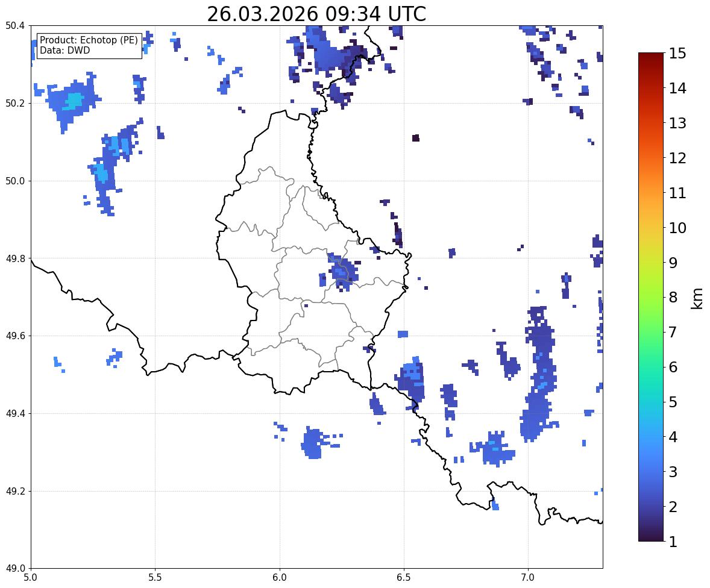Image resolution: width=710 pixels, height=588 pixels.
Task: Click latitude axis label 50.0
Action: click(14, 181)
